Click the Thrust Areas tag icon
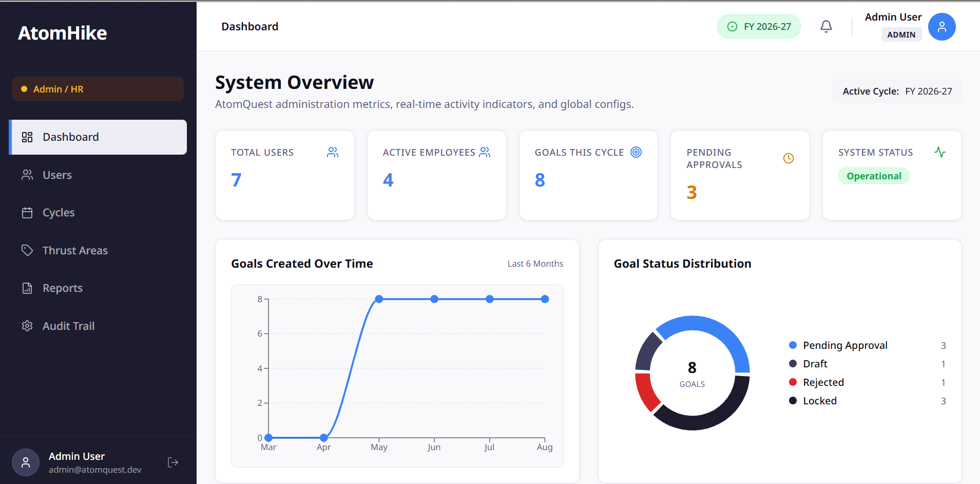The width and height of the screenshot is (980, 484). pos(27,250)
